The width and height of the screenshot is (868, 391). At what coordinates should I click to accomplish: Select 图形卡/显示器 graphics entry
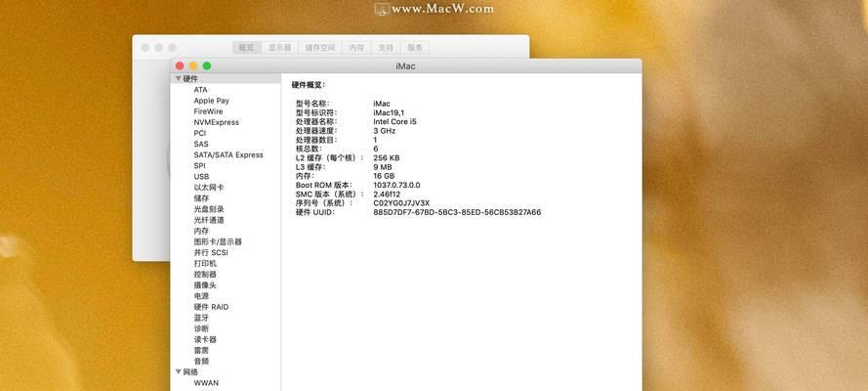218,242
